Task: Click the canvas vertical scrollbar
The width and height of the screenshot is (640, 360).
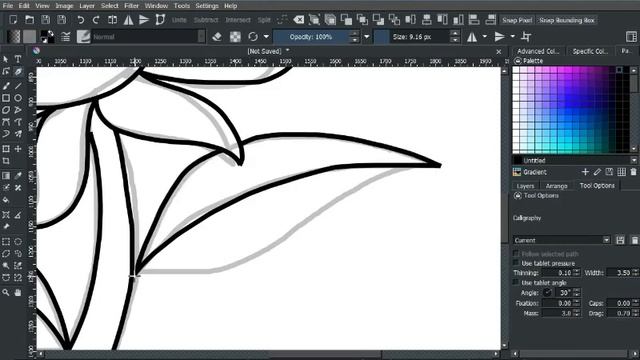Action: coord(505,208)
